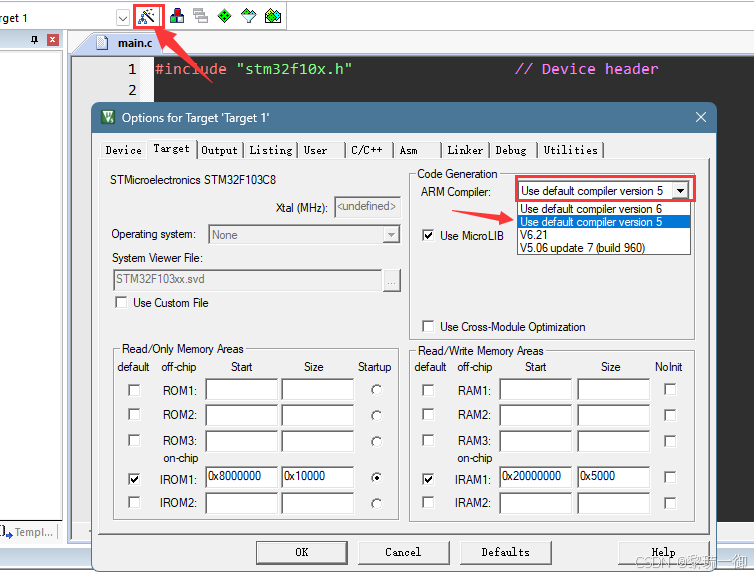Enable Use Custom File checkbox

pyautogui.click(x=121, y=302)
